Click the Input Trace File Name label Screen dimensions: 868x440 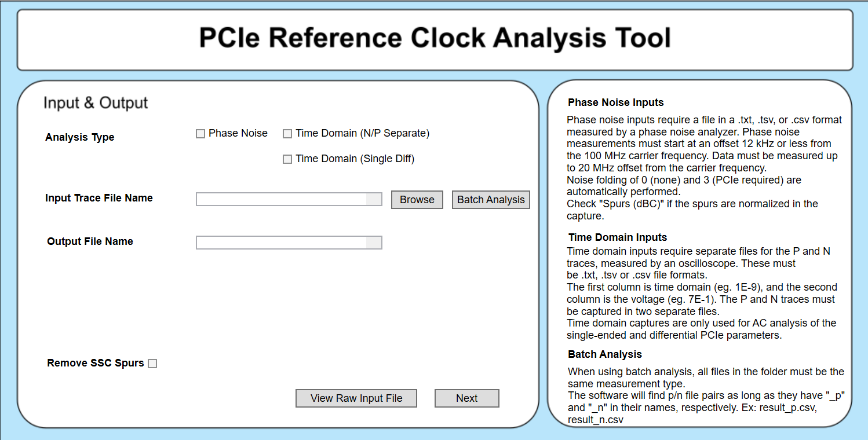(99, 198)
